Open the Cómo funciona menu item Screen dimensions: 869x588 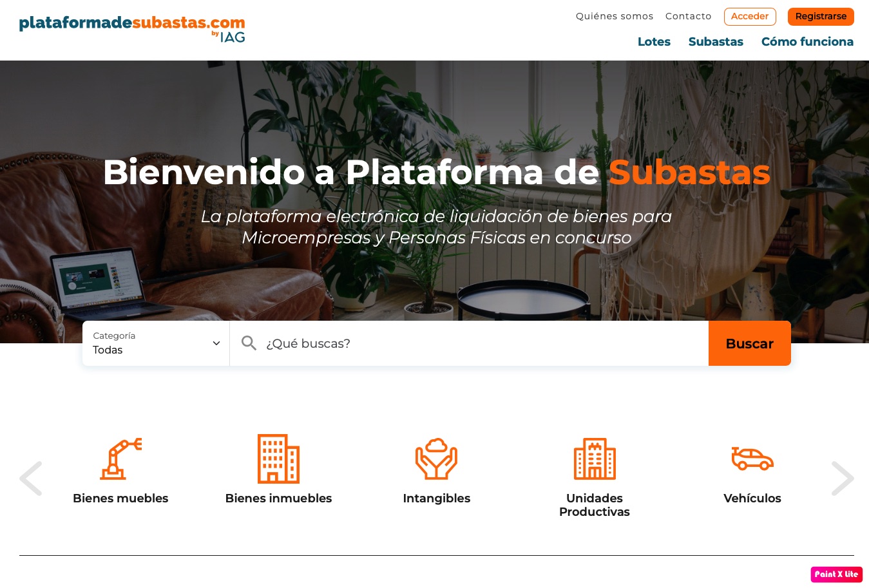tap(807, 42)
